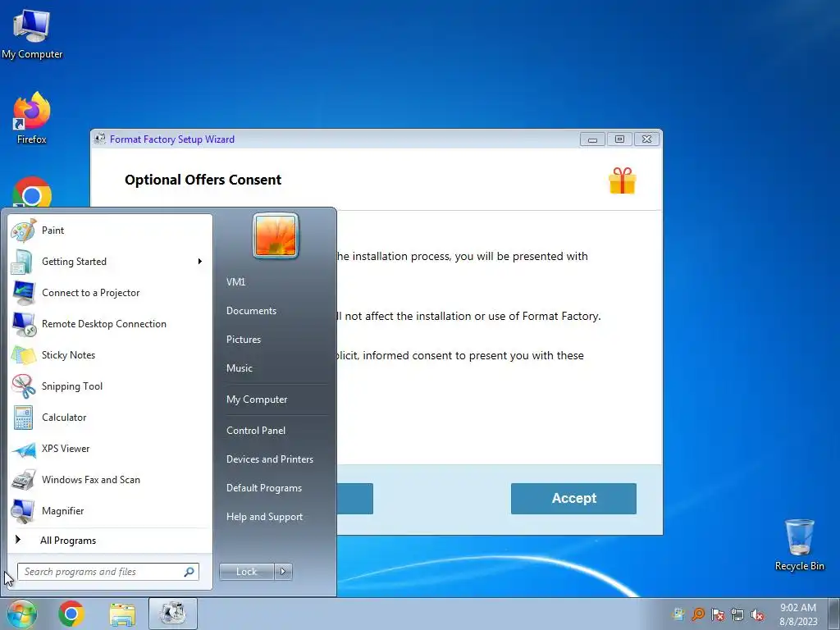Open Default Programs

click(x=263, y=488)
